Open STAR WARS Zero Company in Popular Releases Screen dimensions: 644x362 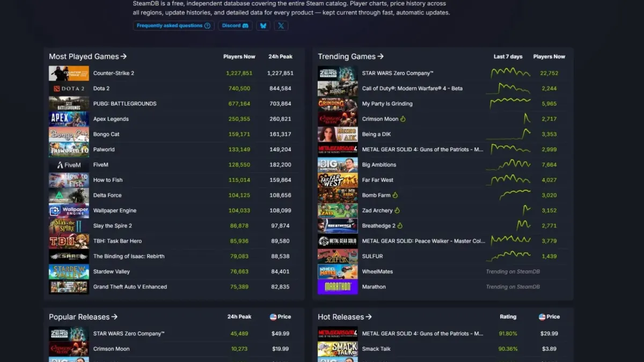(129, 334)
